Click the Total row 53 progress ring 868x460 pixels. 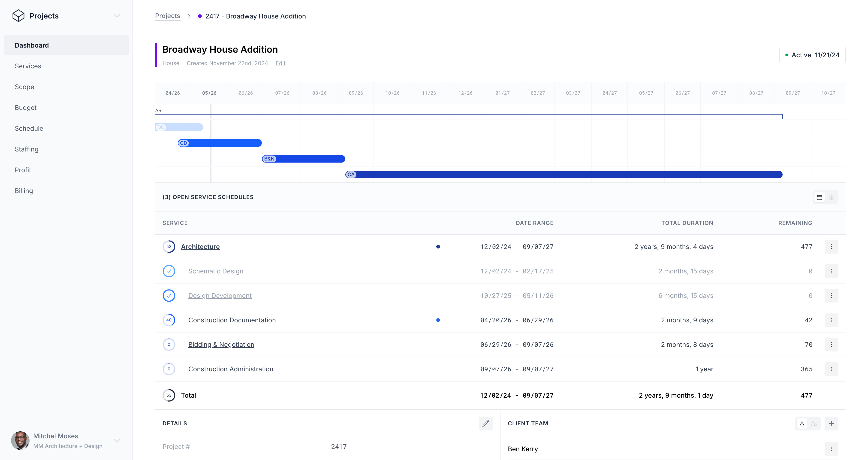coord(169,395)
